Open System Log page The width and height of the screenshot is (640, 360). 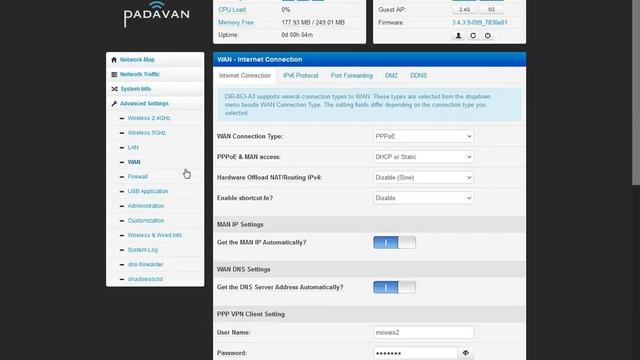coord(142,250)
